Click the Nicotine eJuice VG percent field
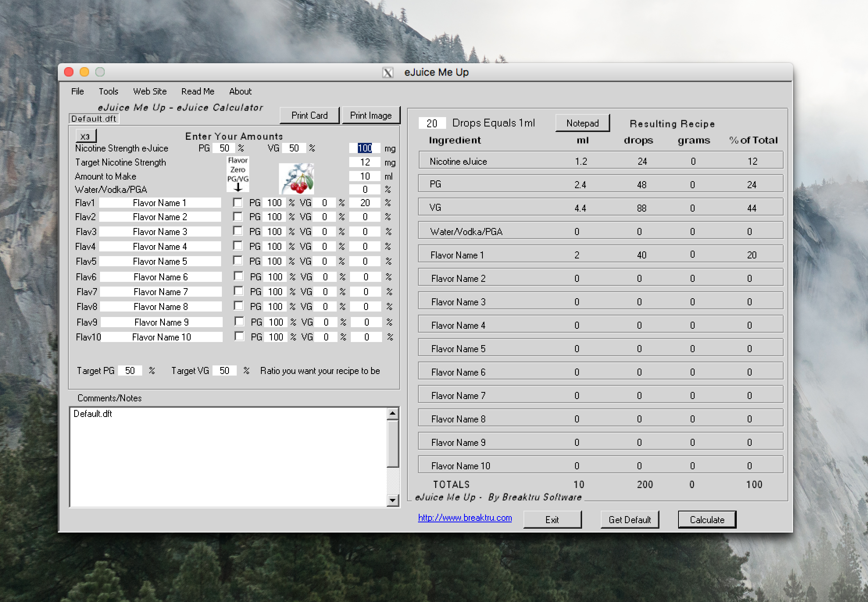The width and height of the screenshot is (868, 602). click(x=294, y=148)
